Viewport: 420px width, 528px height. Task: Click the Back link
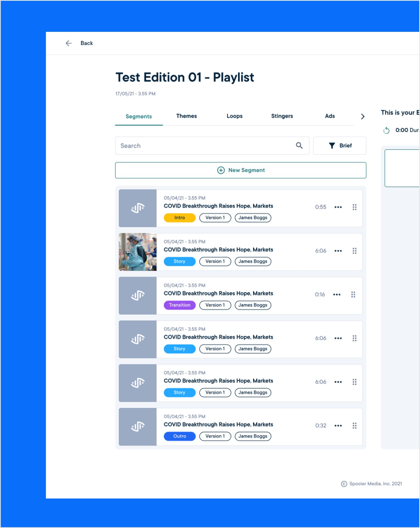pyautogui.click(x=86, y=43)
